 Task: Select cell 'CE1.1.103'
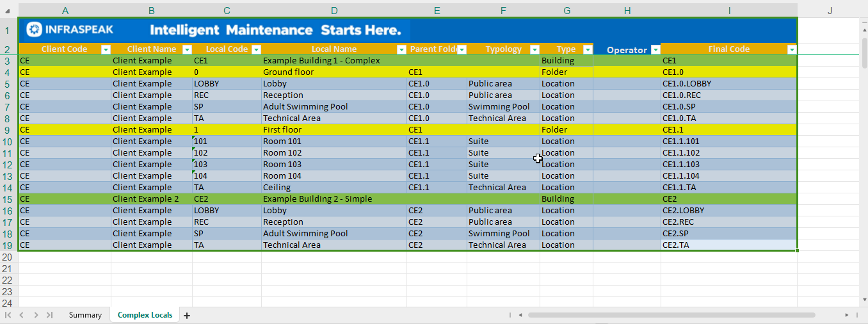(729, 165)
